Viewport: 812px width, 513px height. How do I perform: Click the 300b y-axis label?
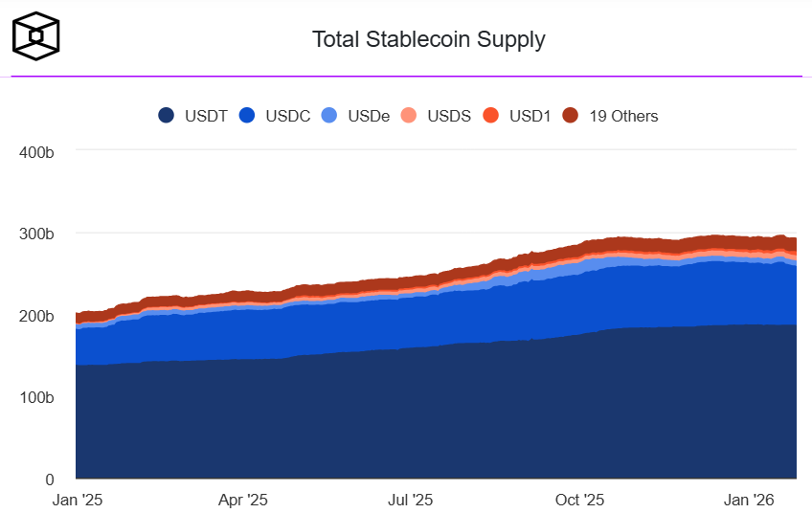(x=36, y=234)
